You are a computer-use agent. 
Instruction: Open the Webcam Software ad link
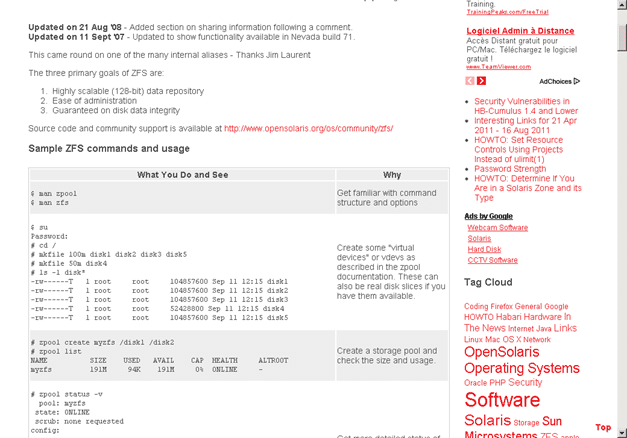tap(498, 228)
